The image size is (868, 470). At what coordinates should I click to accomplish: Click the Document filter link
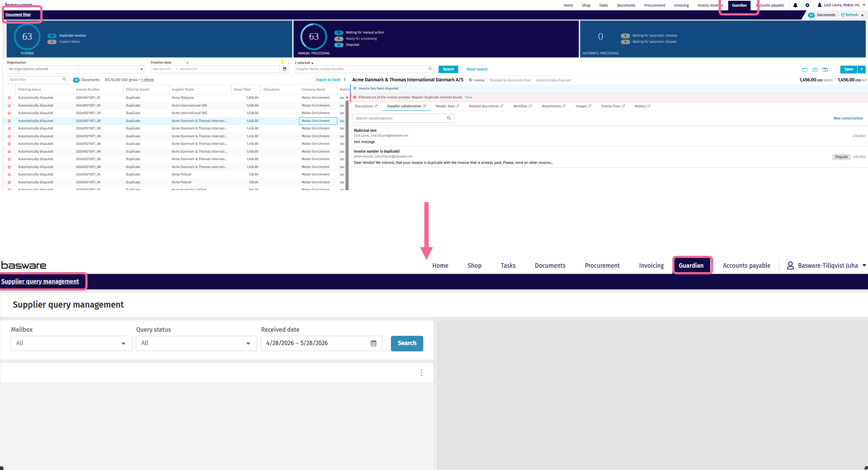(18, 15)
